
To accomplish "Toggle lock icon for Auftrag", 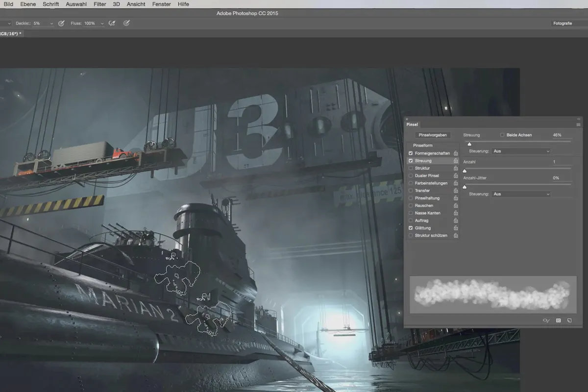I will click(456, 220).
